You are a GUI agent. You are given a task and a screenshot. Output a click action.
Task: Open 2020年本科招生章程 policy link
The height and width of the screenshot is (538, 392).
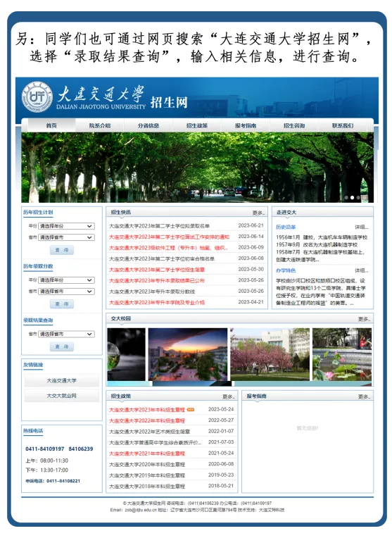click(x=147, y=465)
